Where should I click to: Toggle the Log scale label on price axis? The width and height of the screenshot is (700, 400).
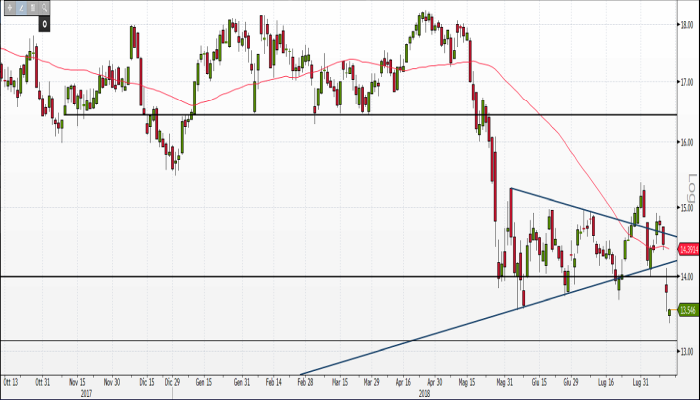point(690,186)
